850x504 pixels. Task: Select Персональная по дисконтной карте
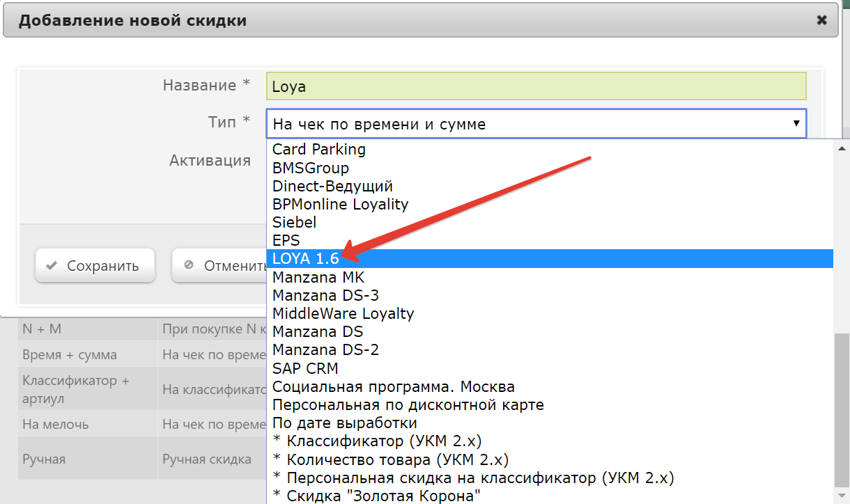550,404
